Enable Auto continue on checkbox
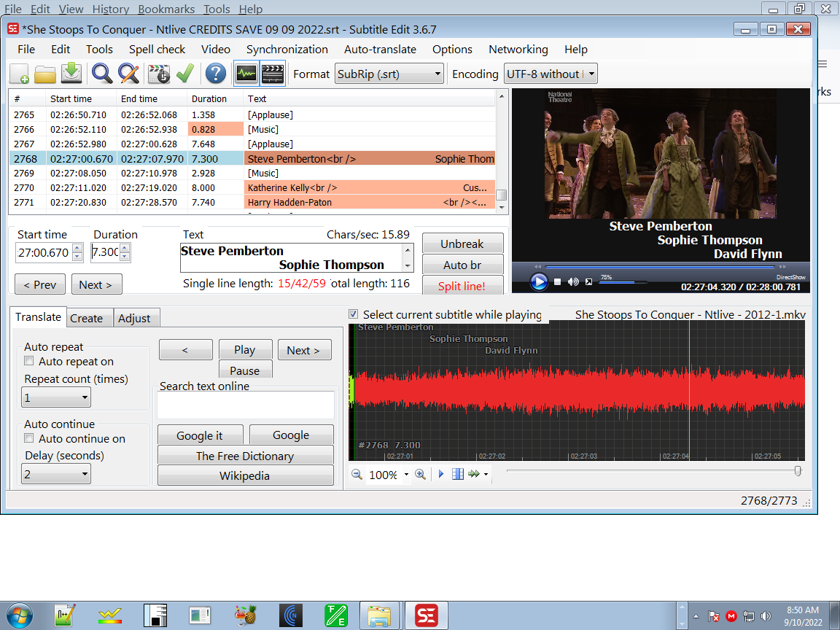Screen dimensions: 840x630 [x=29, y=438]
